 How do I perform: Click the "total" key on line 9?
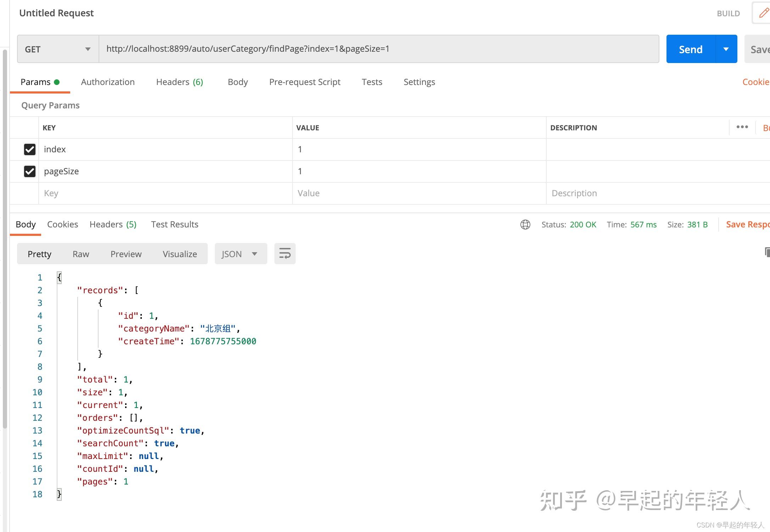point(95,380)
